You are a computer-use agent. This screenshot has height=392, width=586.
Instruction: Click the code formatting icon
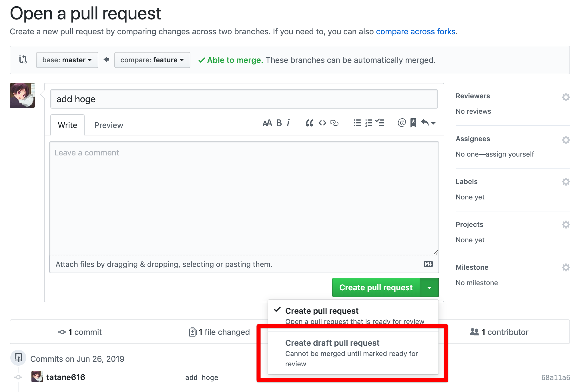click(322, 123)
